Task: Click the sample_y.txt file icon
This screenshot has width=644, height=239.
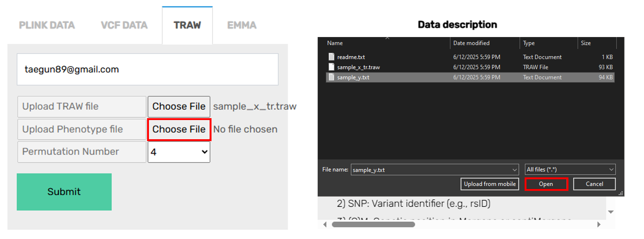Action: [331, 77]
